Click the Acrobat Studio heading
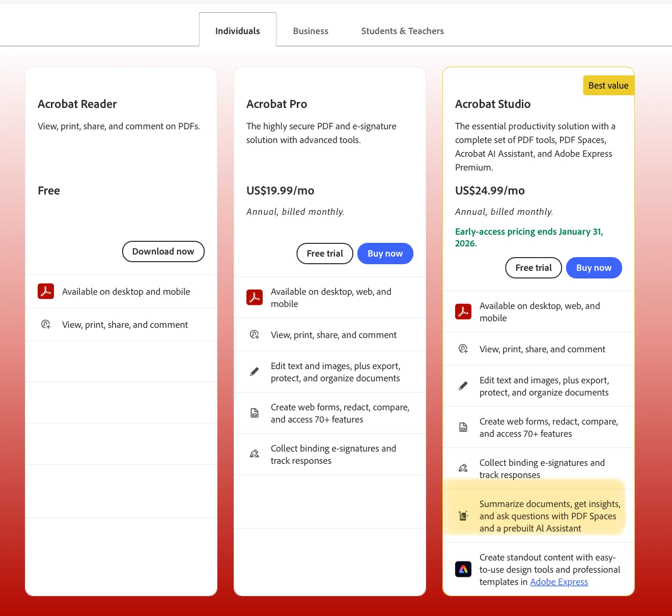This screenshot has width=672, height=616. 493,104
